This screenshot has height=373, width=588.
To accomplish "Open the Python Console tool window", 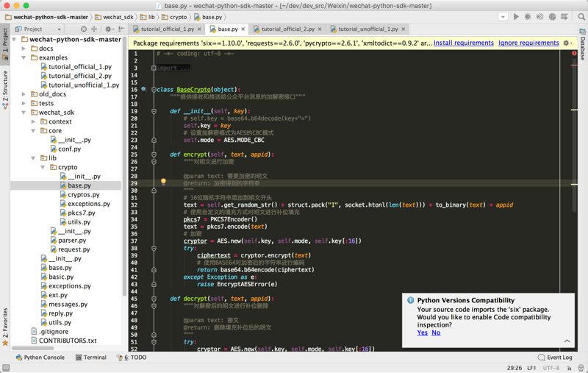I will click(40, 358).
